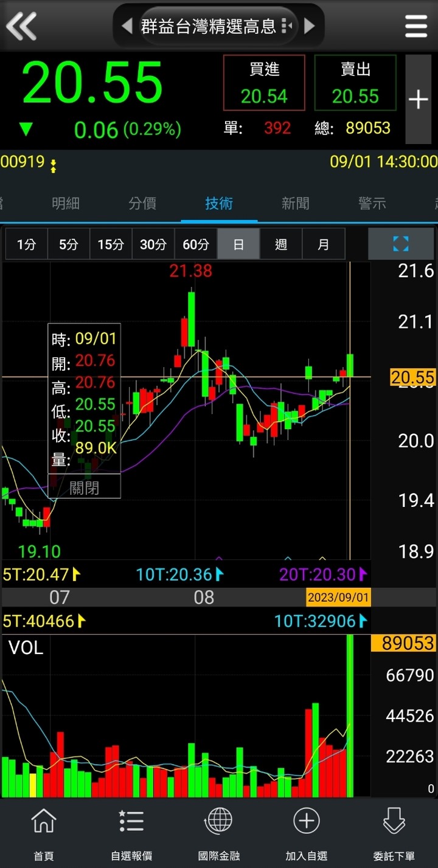Viewport: 438px width, 868px height.
Task: Switch to the 警示 tab
Action: pyautogui.click(x=372, y=204)
